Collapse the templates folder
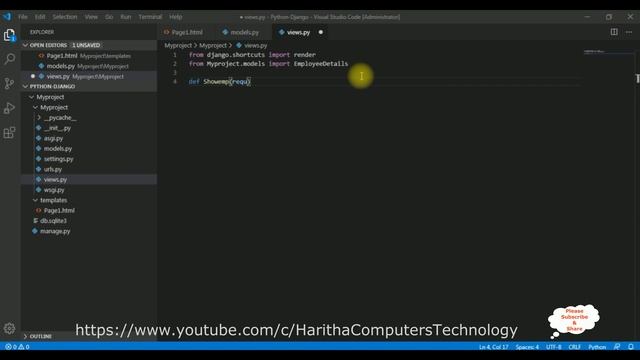640x360 pixels. pyautogui.click(x=36, y=200)
